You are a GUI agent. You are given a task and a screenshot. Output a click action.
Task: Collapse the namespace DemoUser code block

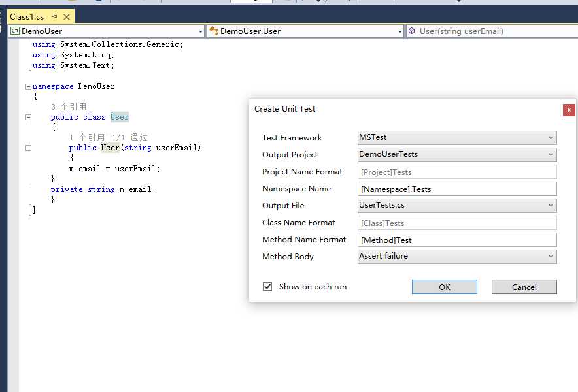[x=28, y=87]
